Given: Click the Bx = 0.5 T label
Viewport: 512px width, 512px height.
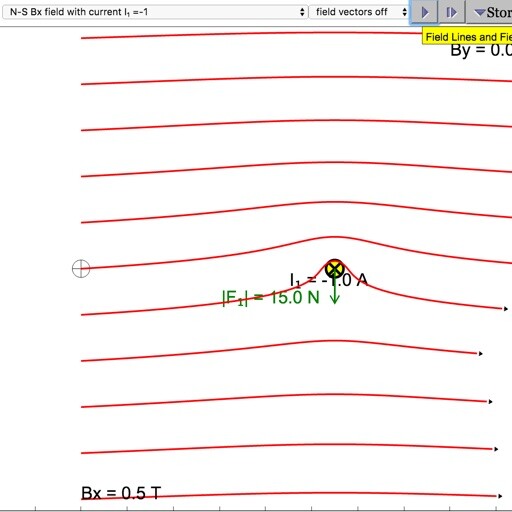Looking at the screenshot, I should (x=121, y=493).
